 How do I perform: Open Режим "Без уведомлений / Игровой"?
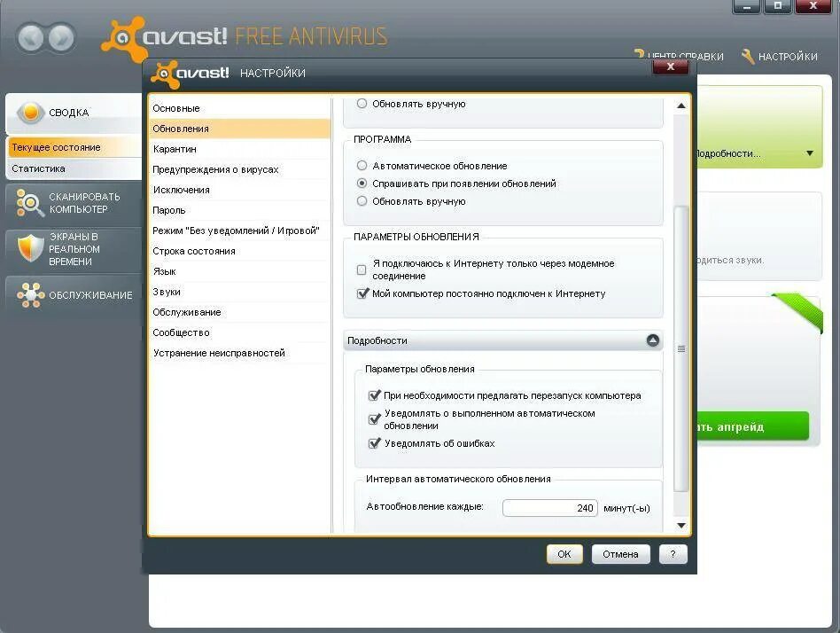[239, 231]
